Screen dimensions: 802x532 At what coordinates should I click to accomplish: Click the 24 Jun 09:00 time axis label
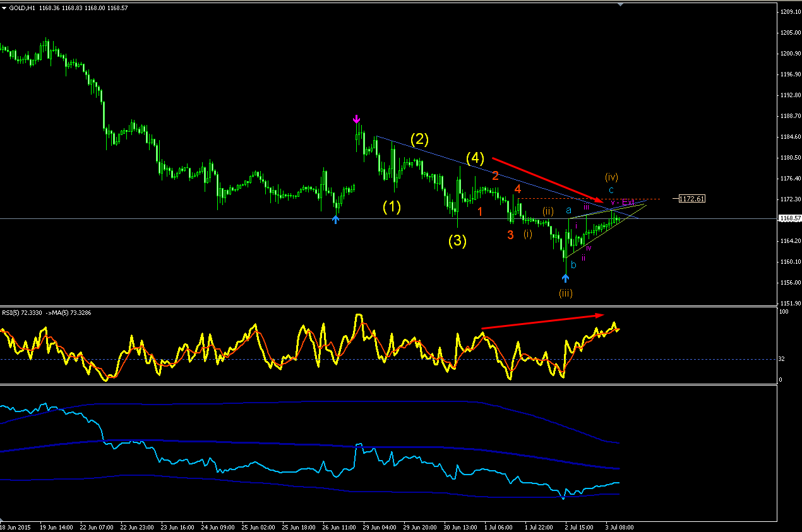click(x=218, y=527)
